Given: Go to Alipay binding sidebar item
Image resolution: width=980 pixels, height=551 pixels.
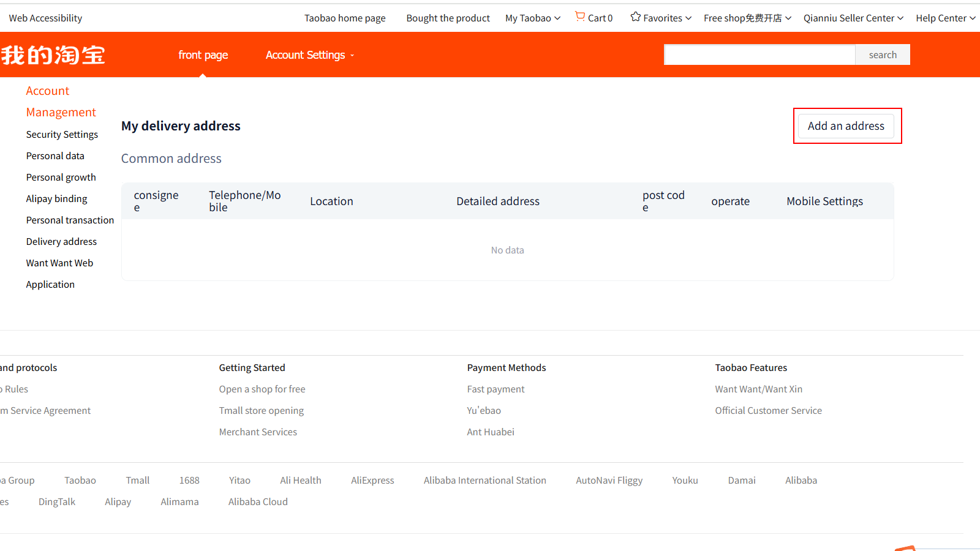Looking at the screenshot, I should pos(56,199).
